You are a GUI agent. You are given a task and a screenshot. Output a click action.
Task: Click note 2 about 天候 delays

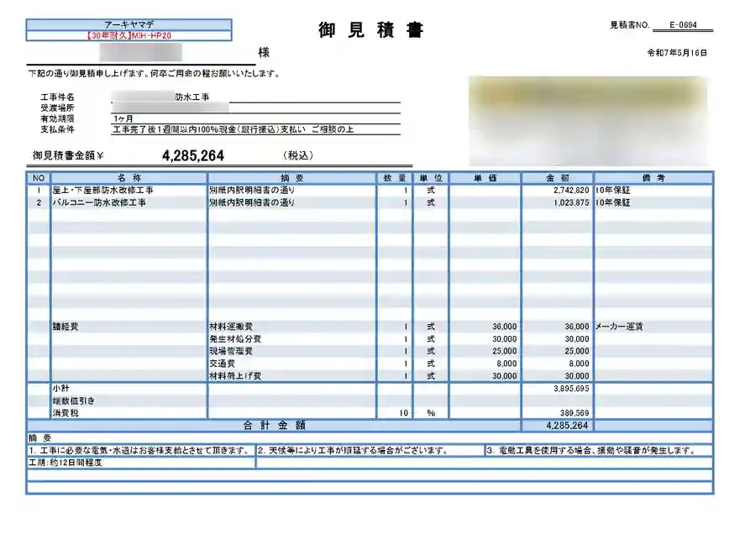tap(353, 451)
